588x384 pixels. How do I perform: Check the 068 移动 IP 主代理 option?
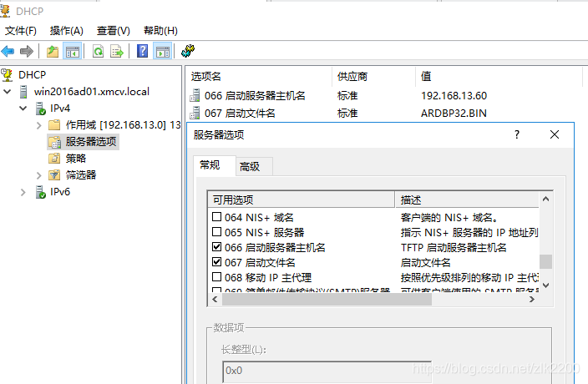point(217,277)
